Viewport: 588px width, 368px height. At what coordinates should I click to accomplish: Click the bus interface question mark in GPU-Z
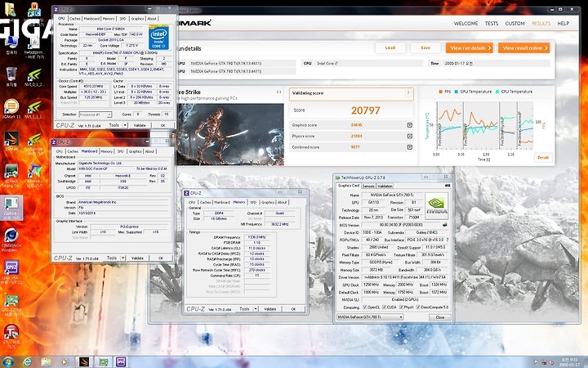click(x=447, y=240)
